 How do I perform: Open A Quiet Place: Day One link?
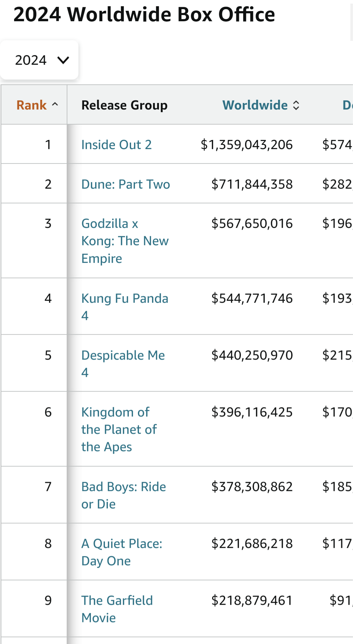click(x=122, y=544)
